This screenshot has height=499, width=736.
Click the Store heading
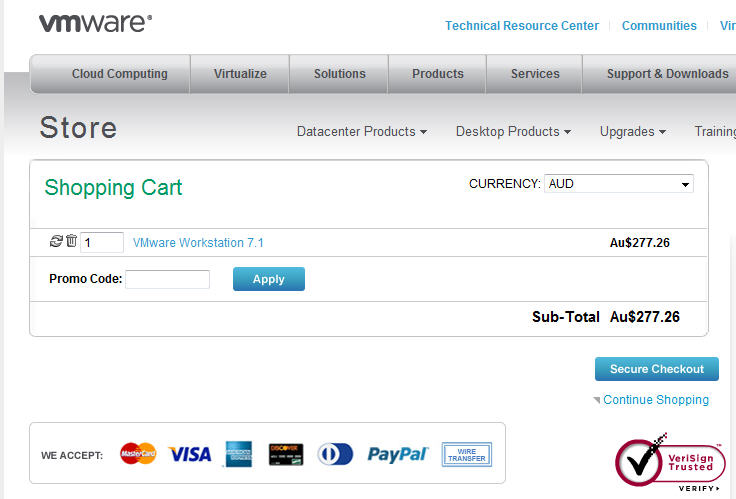78,128
